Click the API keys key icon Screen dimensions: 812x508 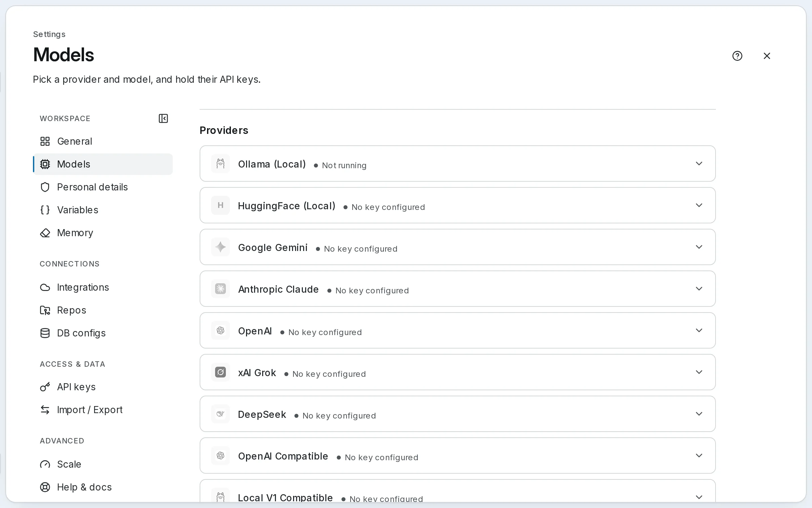point(45,387)
